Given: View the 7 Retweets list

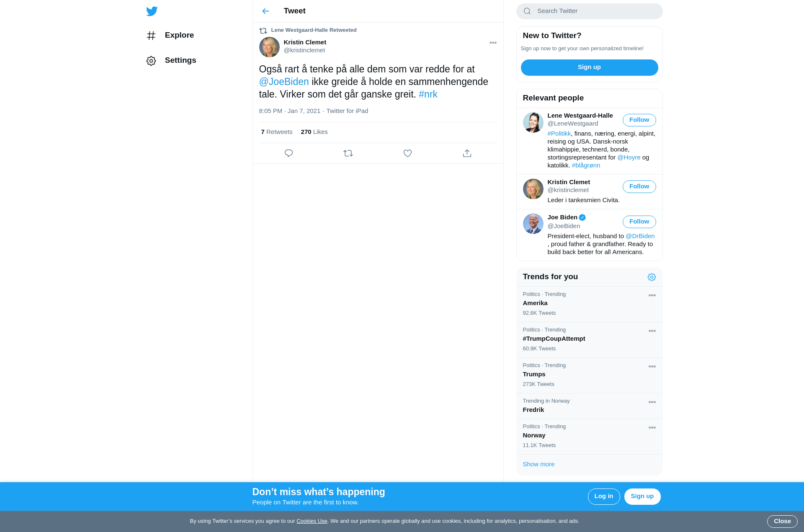Looking at the screenshot, I should (x=276, y=132).
